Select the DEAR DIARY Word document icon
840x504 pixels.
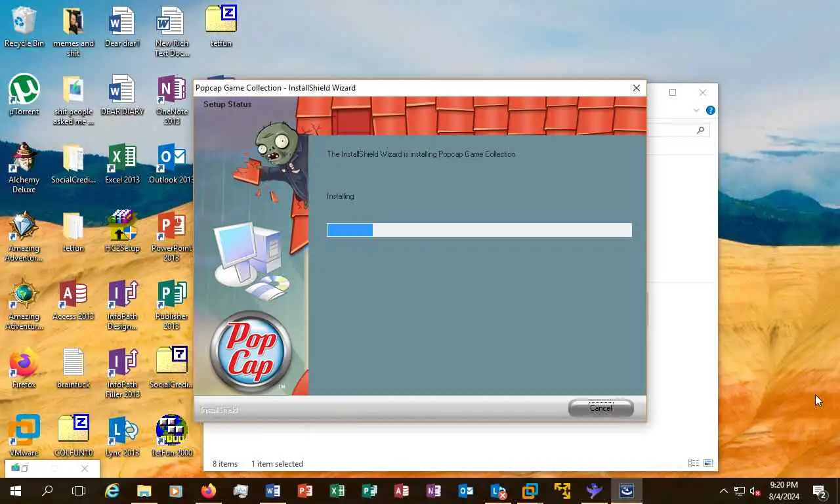click(x=122, y=95)
